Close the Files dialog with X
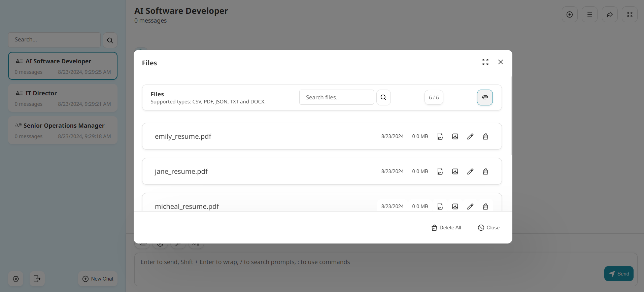644x292 pixels. tap(501, 62)
